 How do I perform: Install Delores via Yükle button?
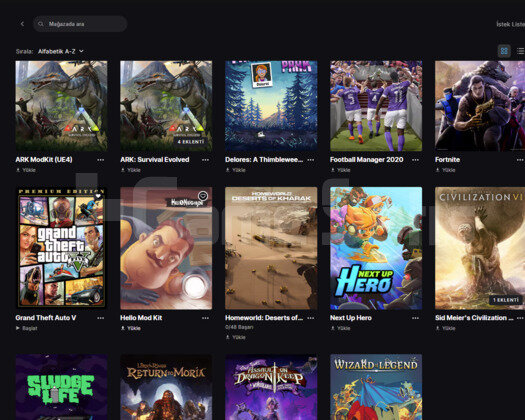(x=235, y=170)
